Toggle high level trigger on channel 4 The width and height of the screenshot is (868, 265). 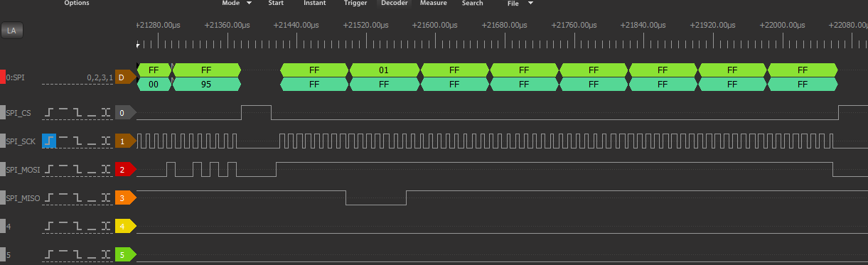(x=63, y=227)
